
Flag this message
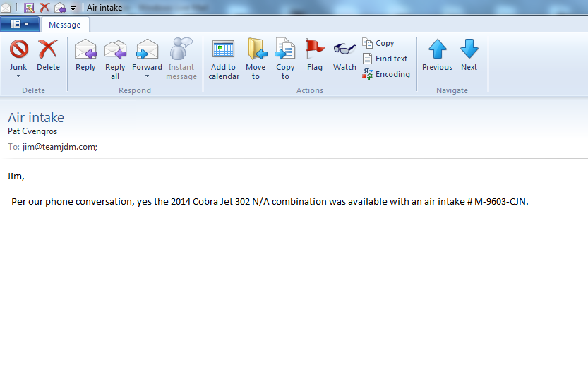[x=315, y=55]
